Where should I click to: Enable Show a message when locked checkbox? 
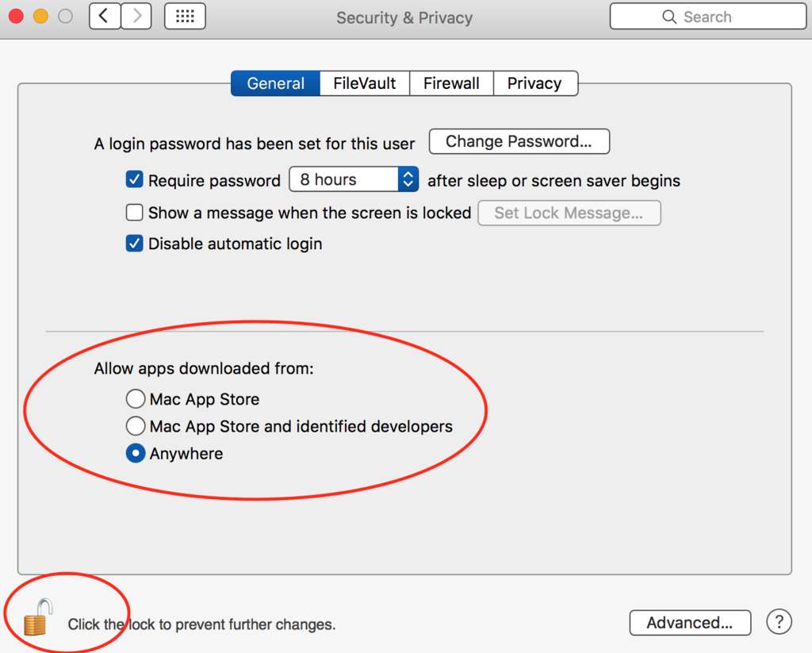click(135, 213)
